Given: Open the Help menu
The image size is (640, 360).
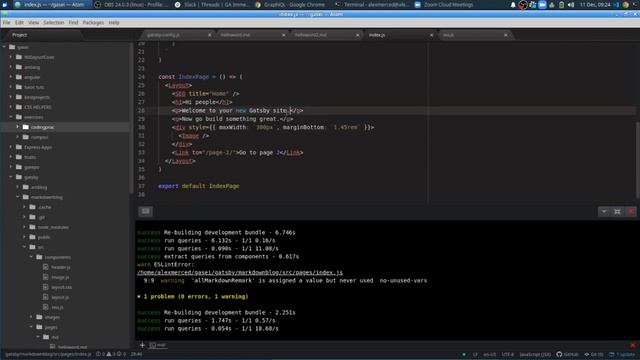Looking at the screenshot, I should (114, 22).
